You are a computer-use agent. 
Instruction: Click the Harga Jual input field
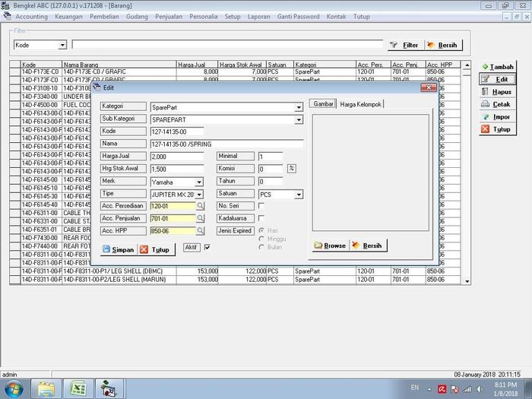point(176,156)
